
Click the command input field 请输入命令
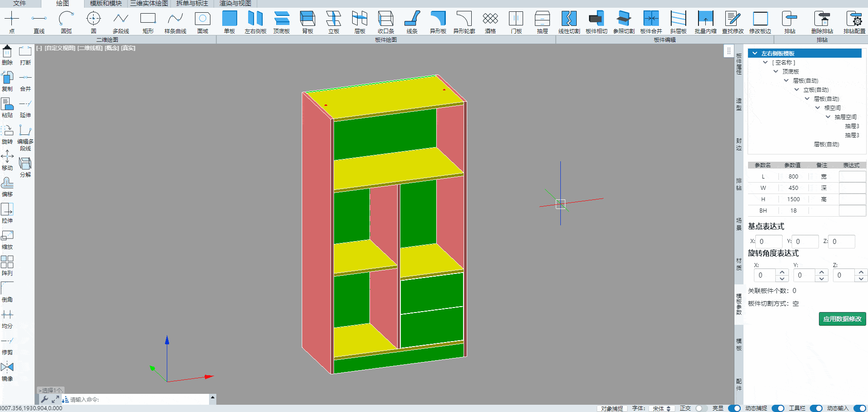coord(136,399)
